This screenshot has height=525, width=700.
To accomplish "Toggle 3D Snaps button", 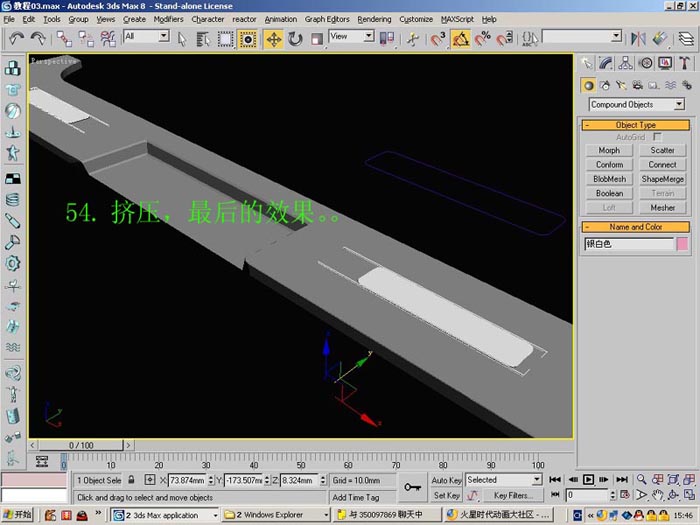I will point(438,39).
